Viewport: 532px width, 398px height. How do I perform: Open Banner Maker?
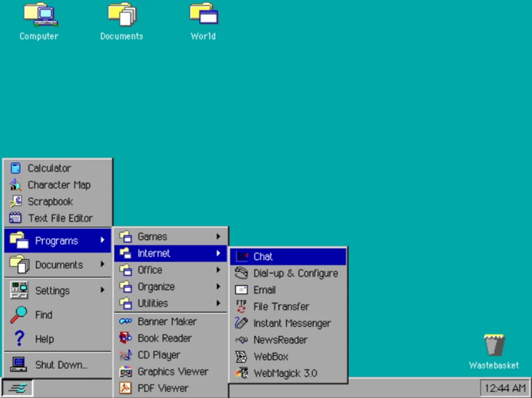click(166, 321)
